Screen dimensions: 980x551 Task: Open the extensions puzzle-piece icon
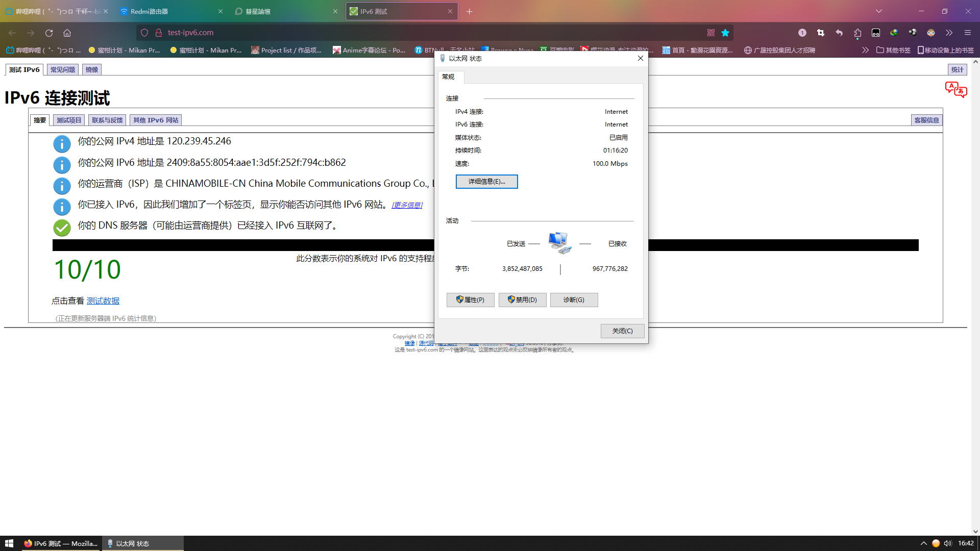857,33
